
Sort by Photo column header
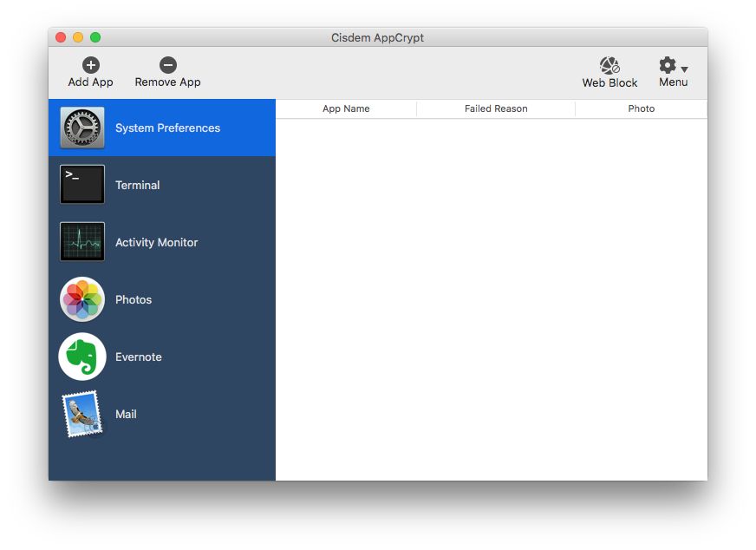[642, 108]
